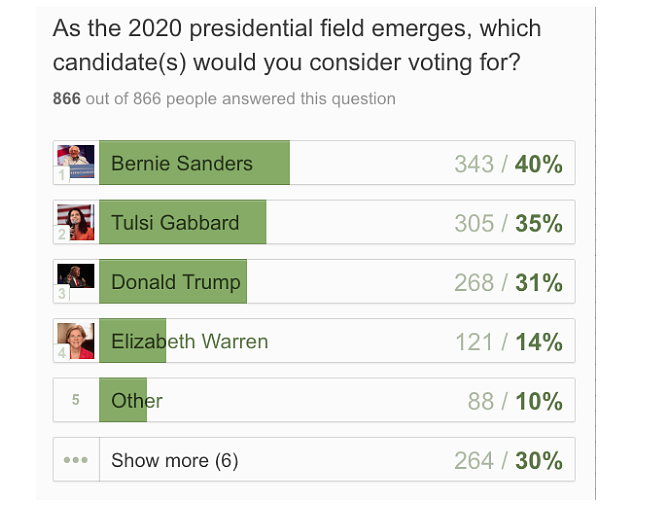
Task: Click the 264 / 30% hidden results count
Action: pyautogui.click(x=508, y=460)
